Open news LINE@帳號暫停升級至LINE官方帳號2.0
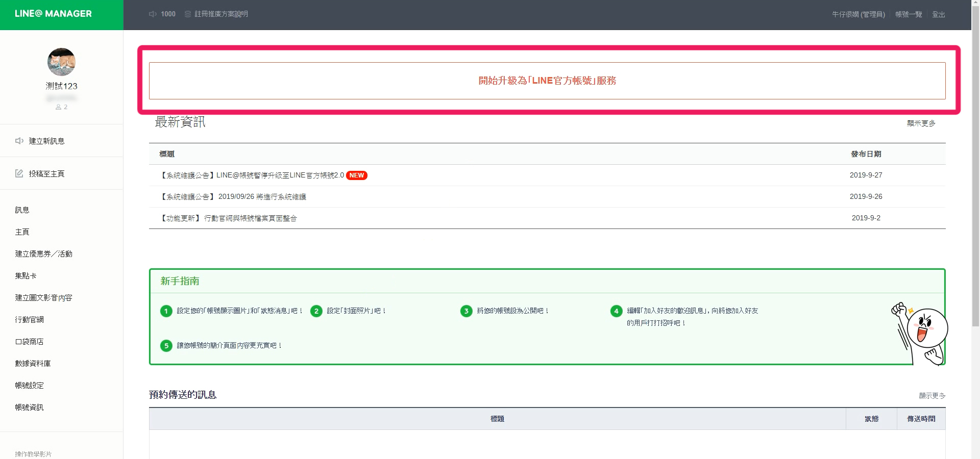980x459 pixels. pos(252,175)
